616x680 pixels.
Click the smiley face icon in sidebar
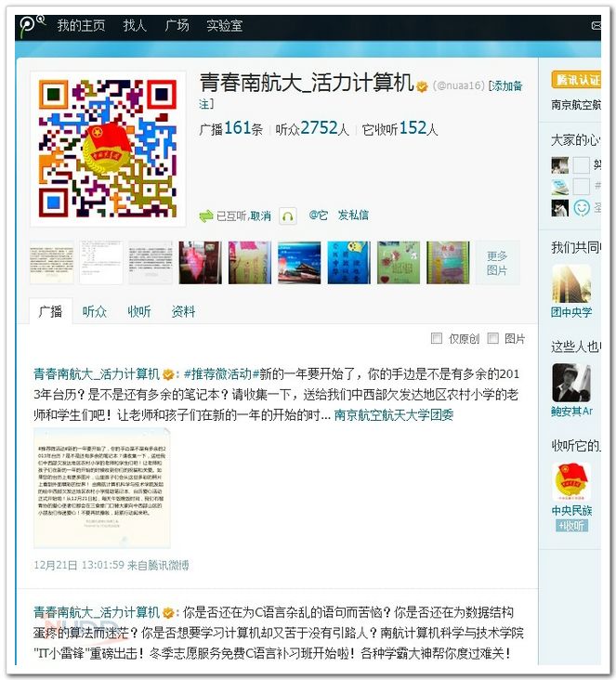pos(582,208)
